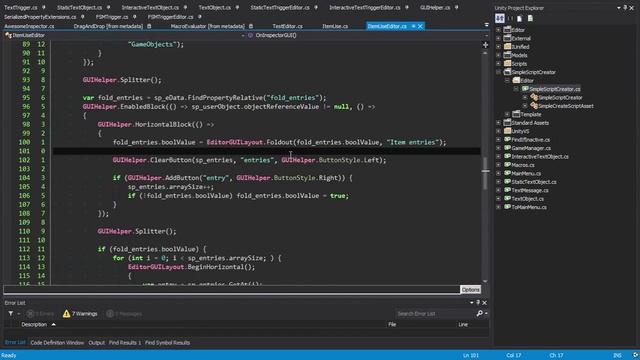Close the Error List panel
640x360 pixels.
tap(484, 303)
